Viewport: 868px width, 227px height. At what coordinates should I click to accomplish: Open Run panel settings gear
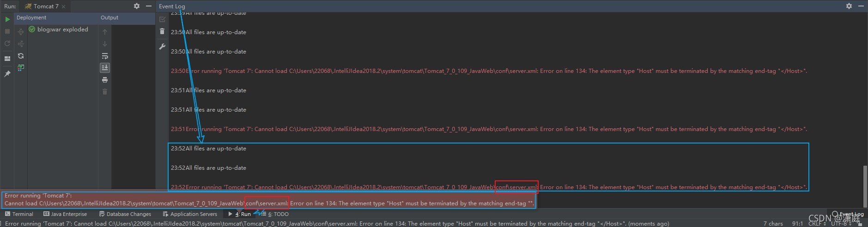[x=137, y=6]
